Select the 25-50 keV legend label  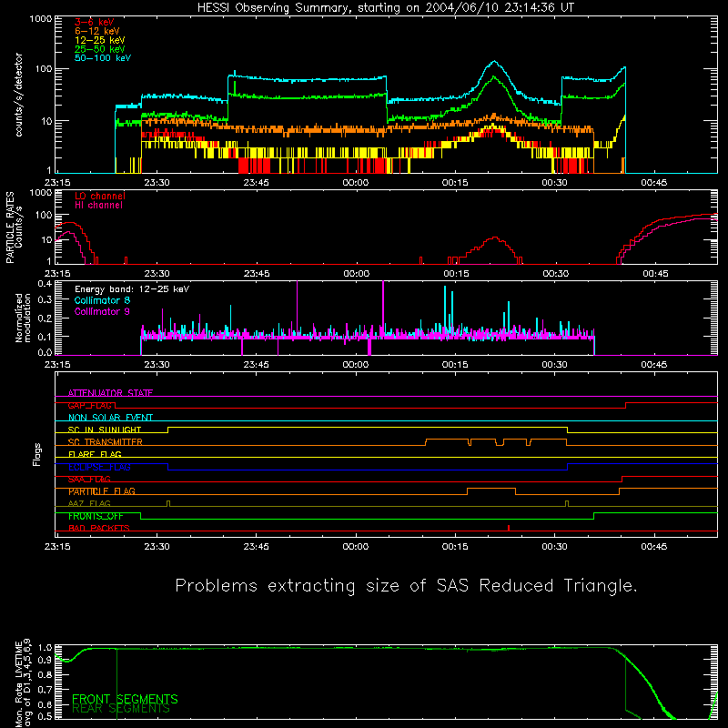(x=100, y=49)
